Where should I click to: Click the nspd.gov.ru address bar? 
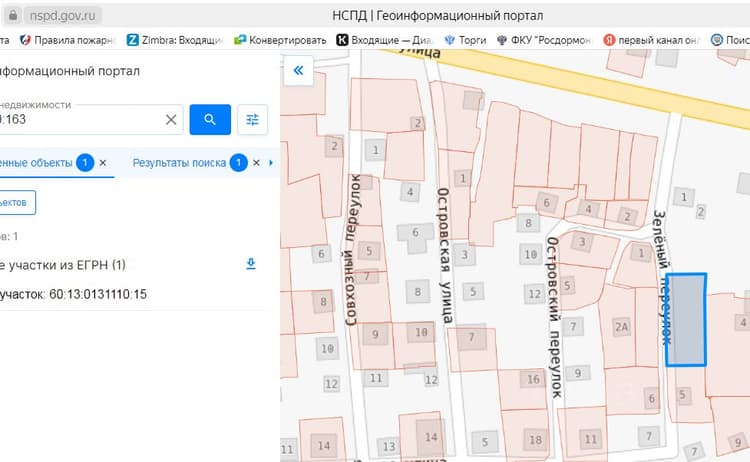click(x=62, y=15)
